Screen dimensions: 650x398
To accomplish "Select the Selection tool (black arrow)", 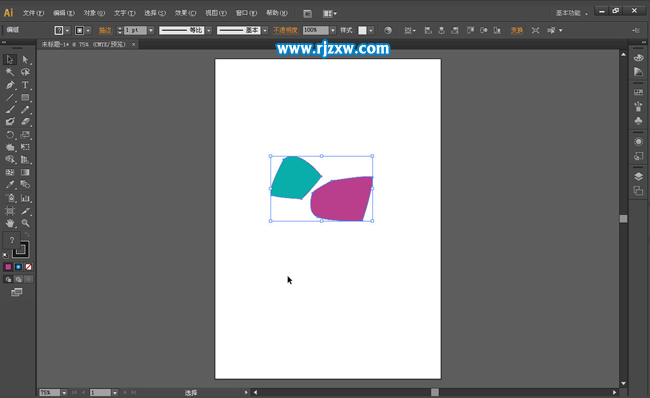I will [10, 60].
